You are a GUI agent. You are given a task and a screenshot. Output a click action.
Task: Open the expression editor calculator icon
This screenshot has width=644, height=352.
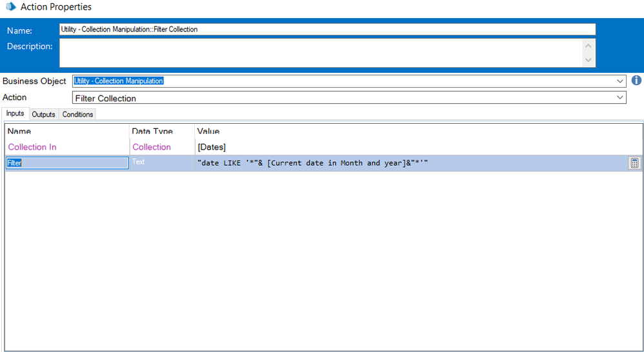coord(634,163)
